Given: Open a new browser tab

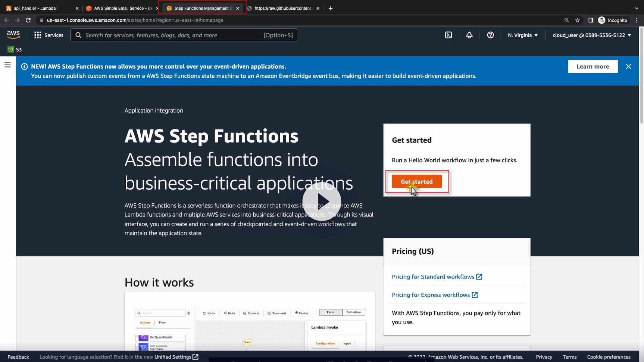Looking at the screenshot, I should (331, 8).
